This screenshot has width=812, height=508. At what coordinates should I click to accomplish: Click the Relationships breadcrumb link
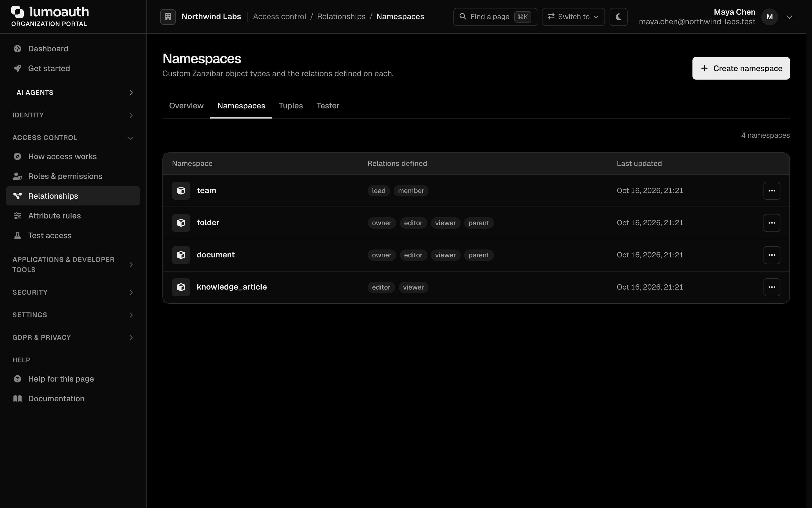point(341,16)
